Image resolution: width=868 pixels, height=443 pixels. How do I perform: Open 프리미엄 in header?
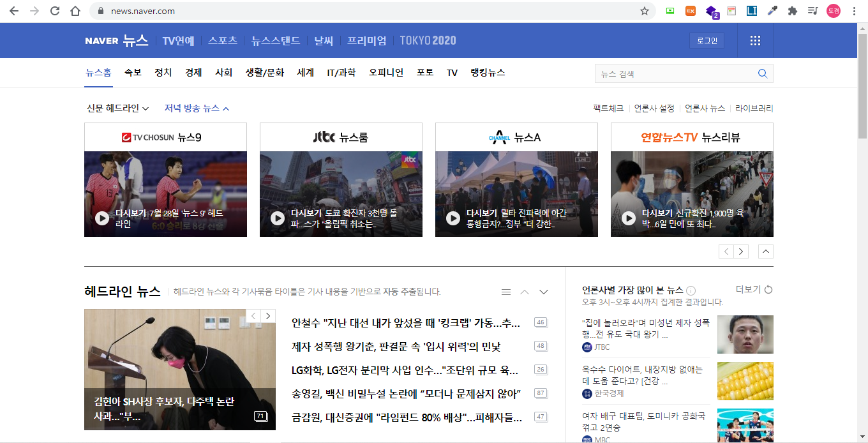pyautogui.click(x=367, y=41)
